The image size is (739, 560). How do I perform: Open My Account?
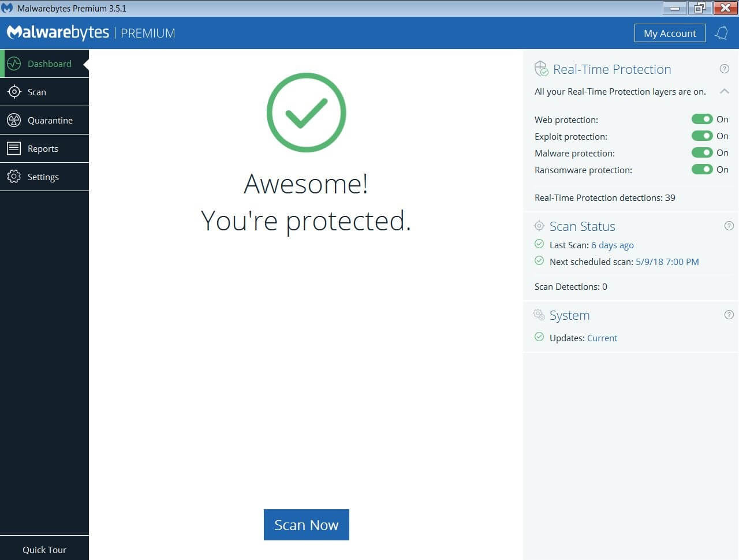(670, 33)
